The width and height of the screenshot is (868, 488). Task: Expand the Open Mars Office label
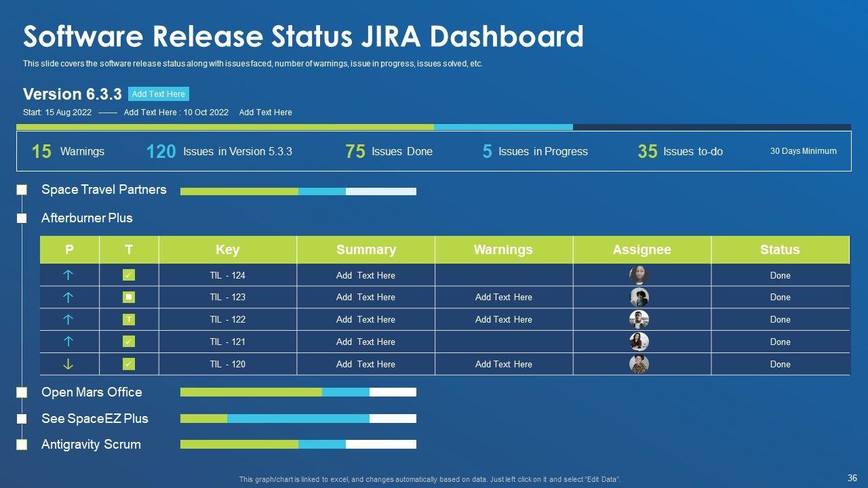92,392
